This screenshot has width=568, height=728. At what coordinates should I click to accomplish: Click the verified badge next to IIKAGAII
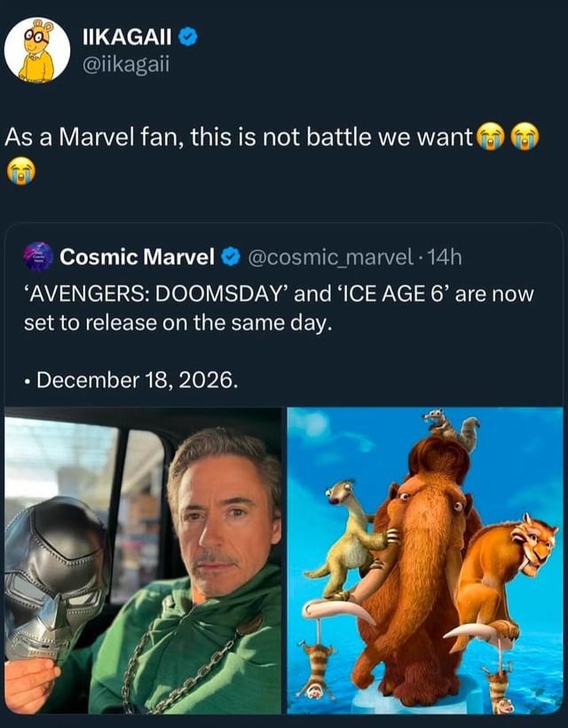(187, 37)
